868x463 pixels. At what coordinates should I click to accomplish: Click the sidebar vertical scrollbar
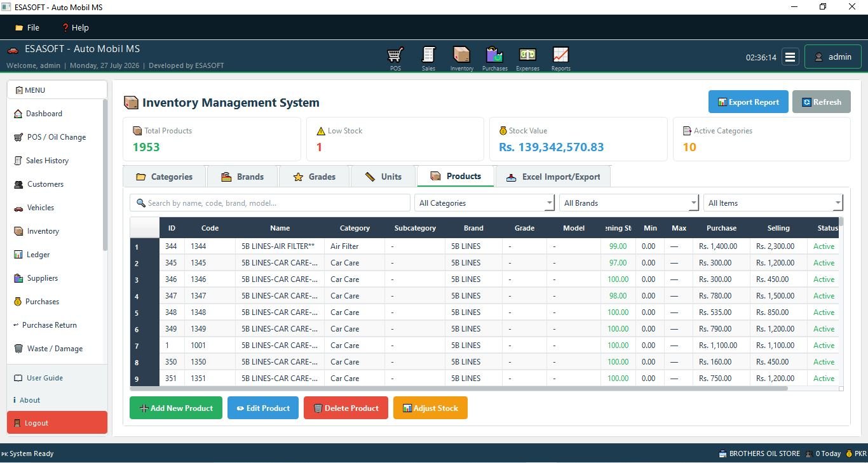tap(105, 175)
